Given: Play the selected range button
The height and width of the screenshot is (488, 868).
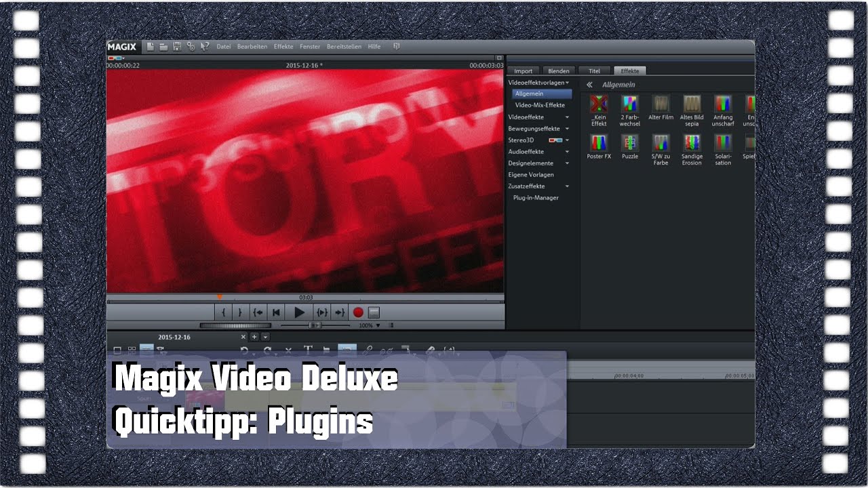Looking at the screenshot, I should [x=322, y=312].
